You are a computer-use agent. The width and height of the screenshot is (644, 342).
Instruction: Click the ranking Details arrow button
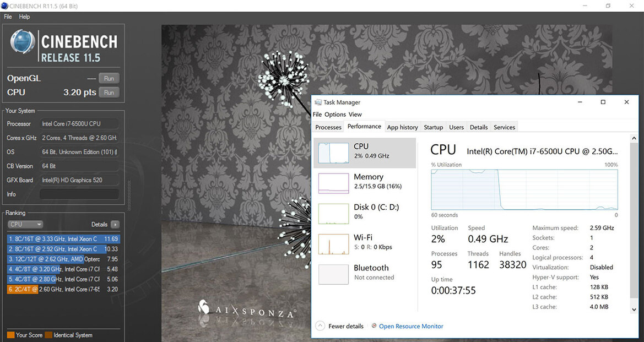point(115,224)
